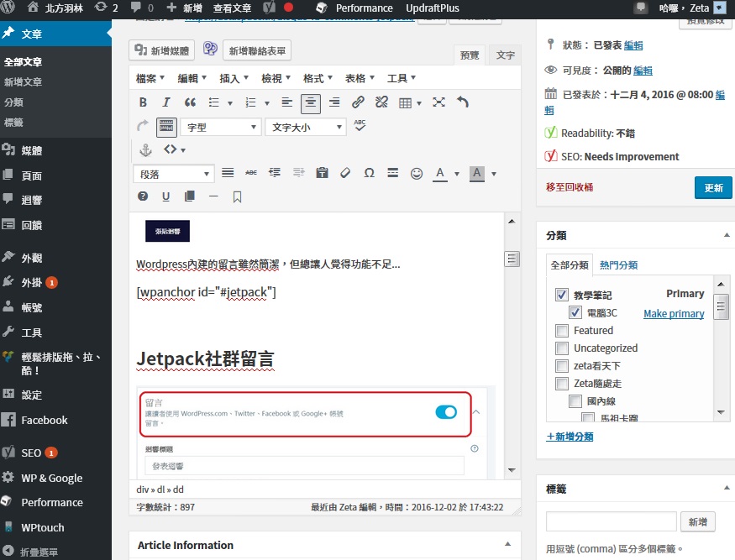
Task: Collapse the 分類 panel
Action: [x=726, y=235]
